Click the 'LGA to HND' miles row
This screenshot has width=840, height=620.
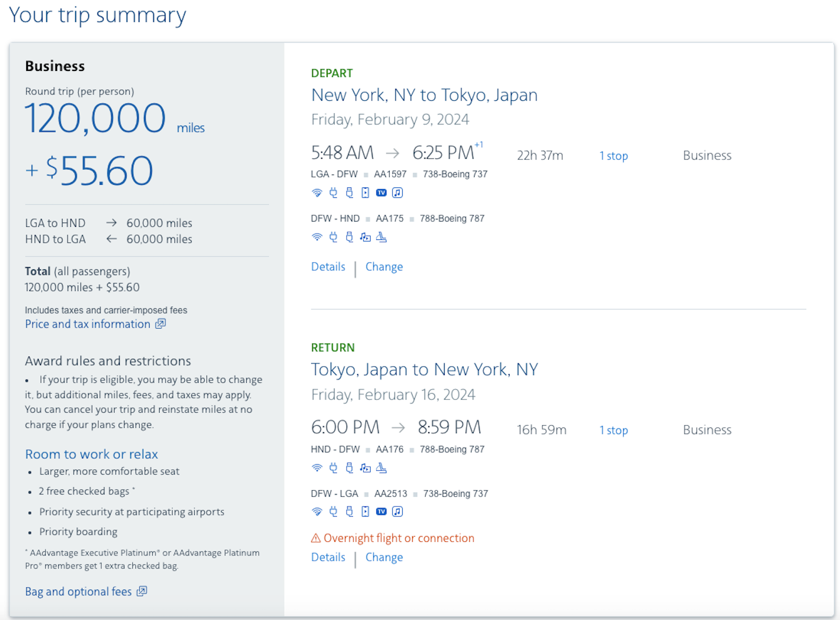[109, 223]
